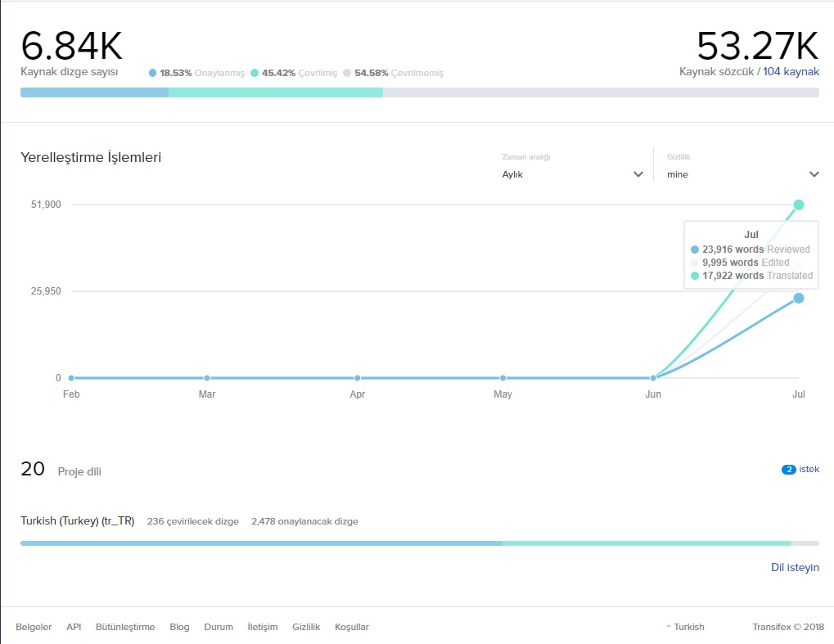
Task: Click the Jul Reviewed data point on chart
Action: tap(799, 298)
